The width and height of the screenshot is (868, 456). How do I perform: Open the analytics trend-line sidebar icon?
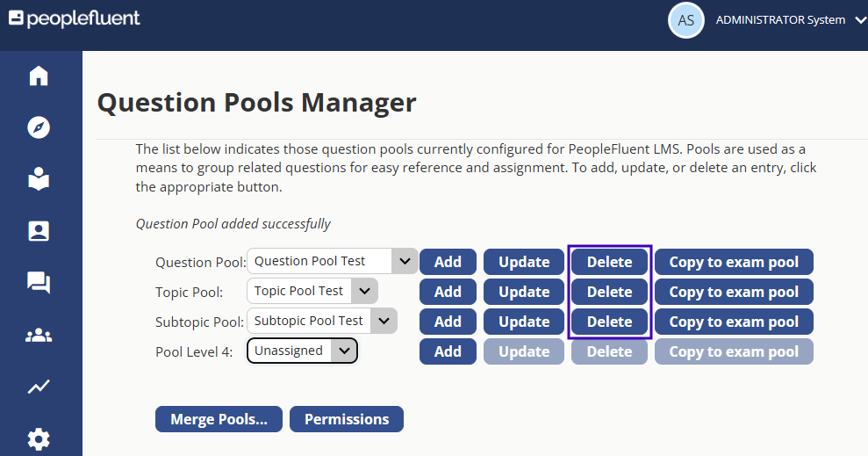(x=39, y=387)
